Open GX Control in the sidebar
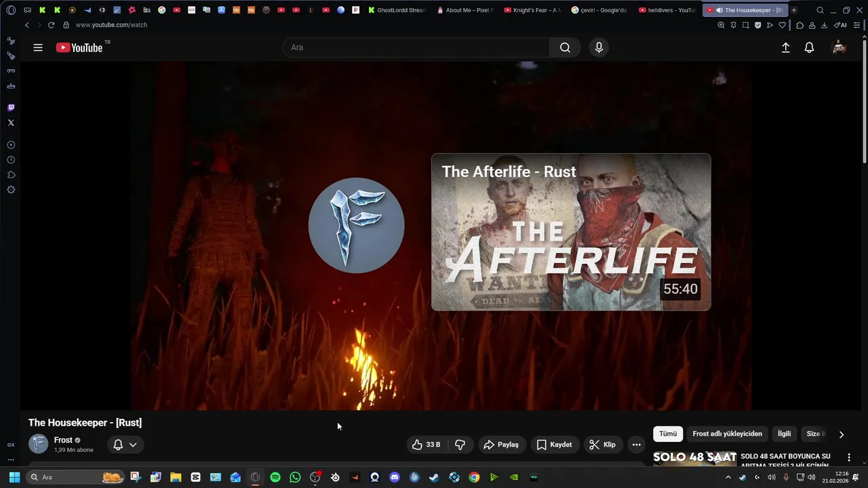The image size is (868, 488). (x=11, y=445)
